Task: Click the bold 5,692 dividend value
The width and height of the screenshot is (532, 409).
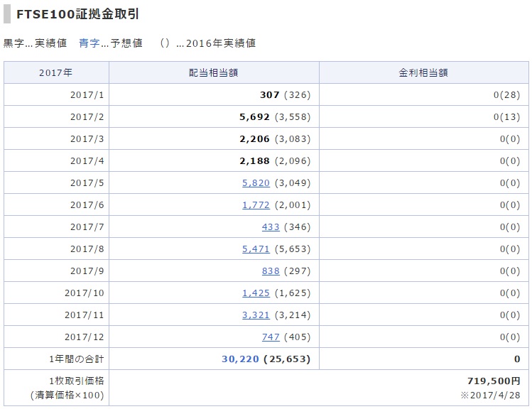Action: pyautogui.click(x=254, y=117)
